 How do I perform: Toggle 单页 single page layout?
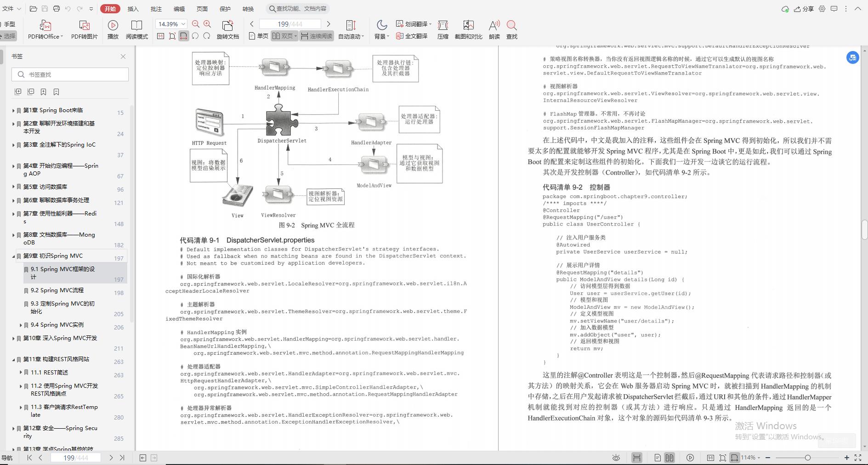tap(258, 36)
